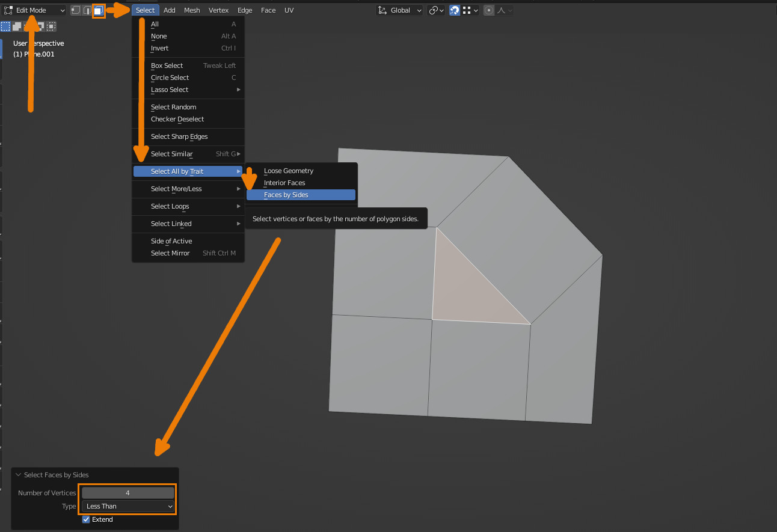Choose Select Random
Image resolution: width=777 pixels, height=532 pixels.
[x=188, y=107]
